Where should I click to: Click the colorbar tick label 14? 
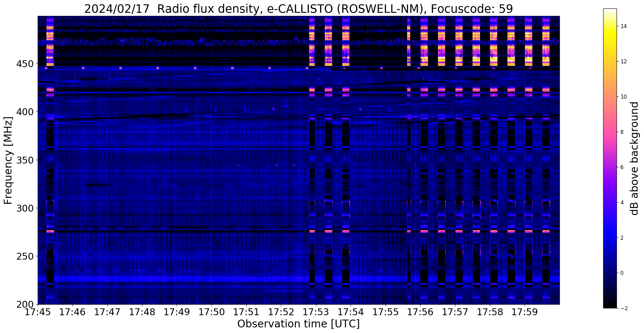[x=623, y=26]
